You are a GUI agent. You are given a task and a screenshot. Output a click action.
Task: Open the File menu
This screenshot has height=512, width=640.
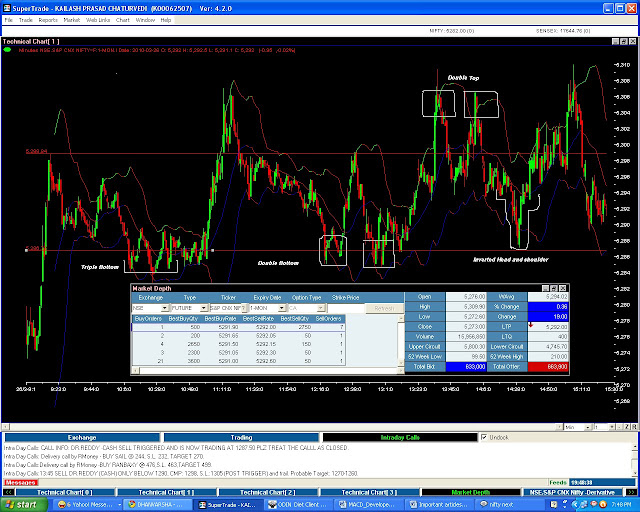click(8, 20)
